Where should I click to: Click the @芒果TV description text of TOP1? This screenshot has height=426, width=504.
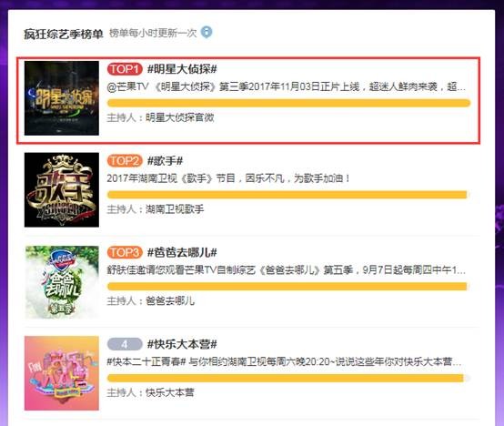(x=286, y=86)
